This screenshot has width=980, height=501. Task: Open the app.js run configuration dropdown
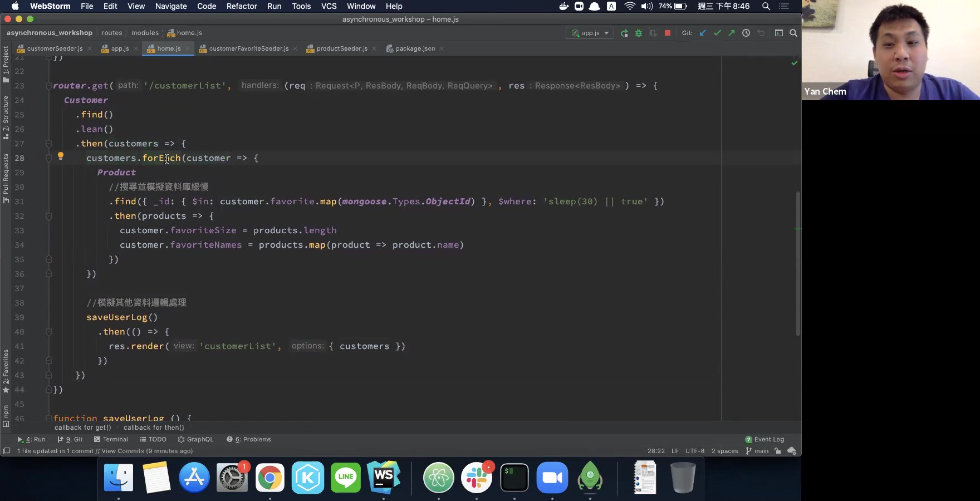(x=590, y=33)
